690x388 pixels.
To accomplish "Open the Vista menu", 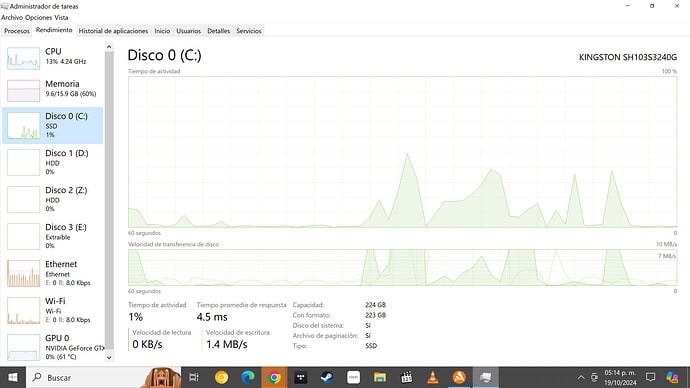I will [x=61, y=18].
